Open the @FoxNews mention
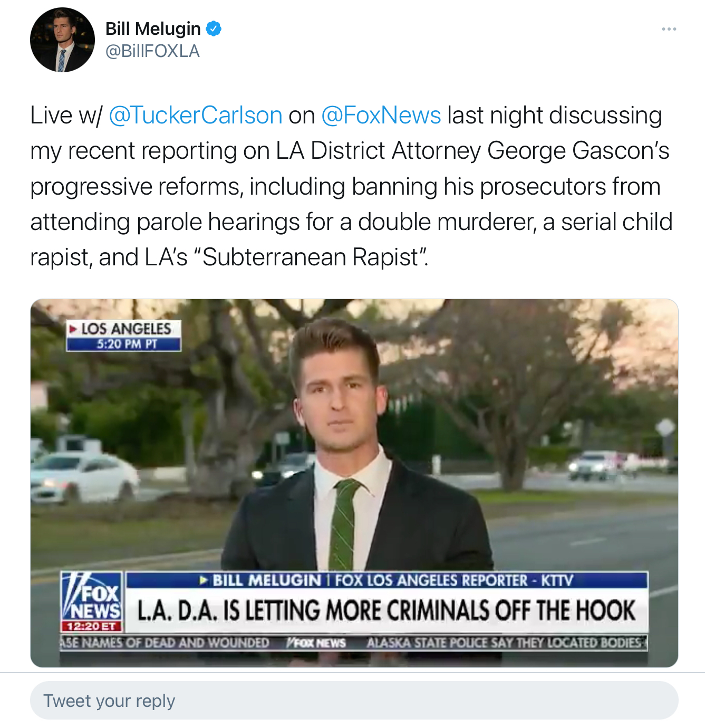Viewport: 705px width, 728px height. 381,116
